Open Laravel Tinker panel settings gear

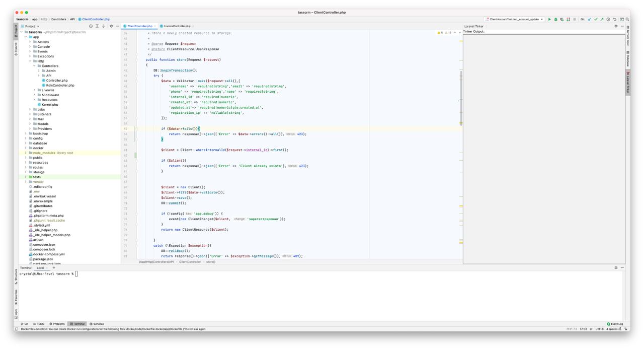coord(616,26)
